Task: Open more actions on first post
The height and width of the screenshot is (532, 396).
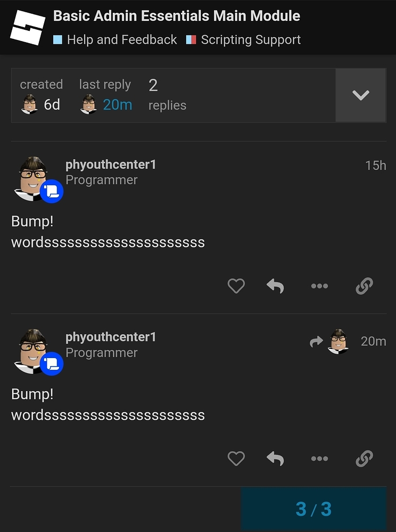Action: 319,286
